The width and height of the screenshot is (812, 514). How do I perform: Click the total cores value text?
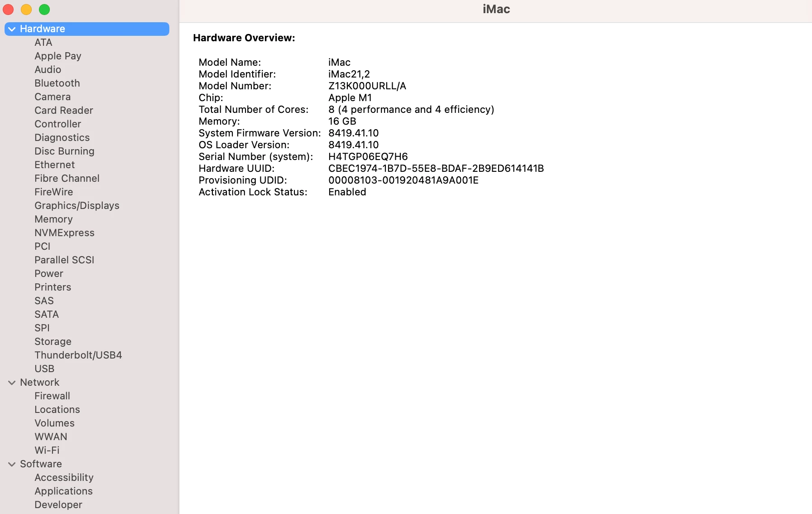coord(411,110)
